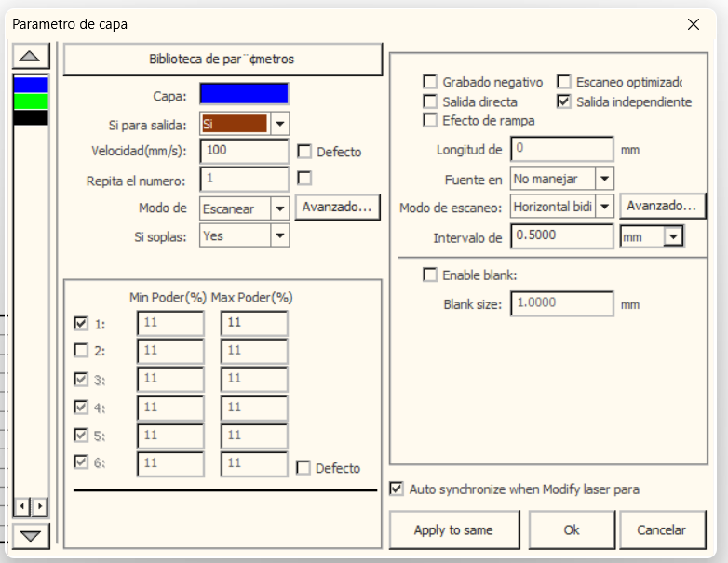Select the black layer in list
The width and height of the screenshot is (728, 563).
pyautogui.click(x=31, y=117)
